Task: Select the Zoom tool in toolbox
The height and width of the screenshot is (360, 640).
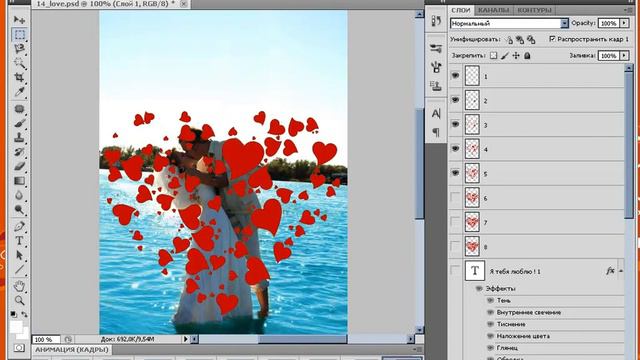Action: coord(19,300)
